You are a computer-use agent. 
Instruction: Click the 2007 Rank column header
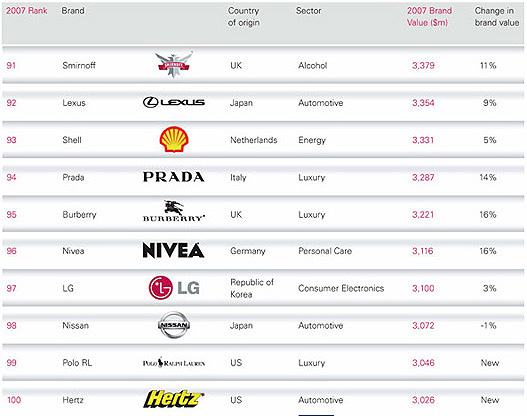coord(27,11)
